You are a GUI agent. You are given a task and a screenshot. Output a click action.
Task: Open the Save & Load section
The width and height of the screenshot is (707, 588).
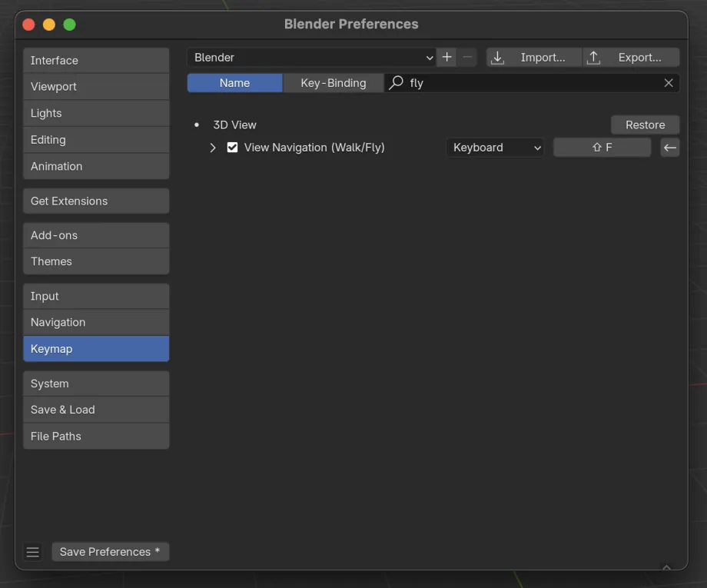96,410
